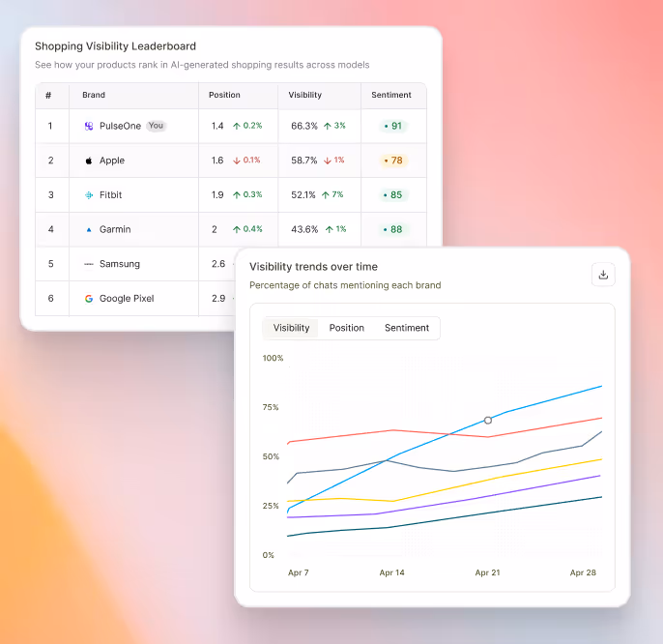The image size is (663, 644).
Task: Click the 75% y-axis label
Action: point(271,407)
